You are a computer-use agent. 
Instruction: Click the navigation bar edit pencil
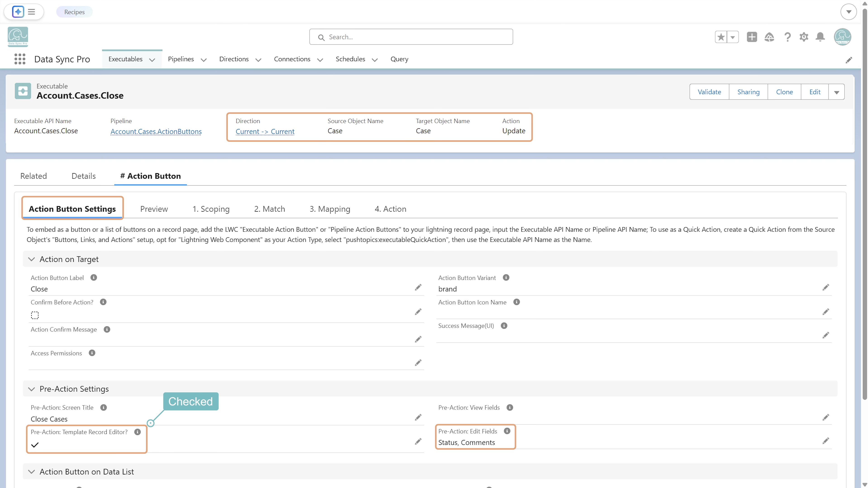[x=849, y=60]
